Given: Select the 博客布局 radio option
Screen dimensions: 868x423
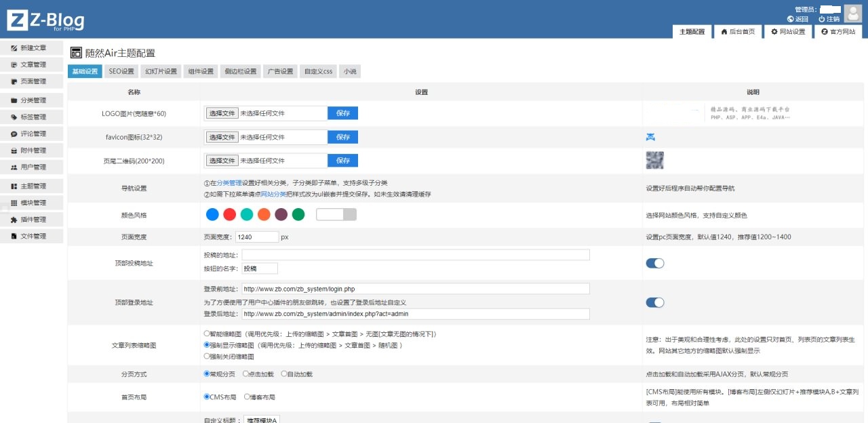Looking at the screenshot, I should point(247,397).
